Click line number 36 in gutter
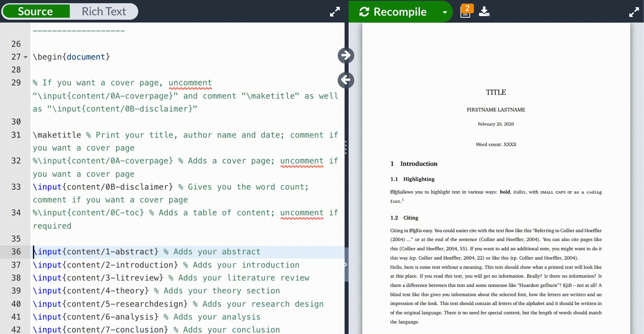The width and height of the screenshot is (644, 334). tap(16, 252)
